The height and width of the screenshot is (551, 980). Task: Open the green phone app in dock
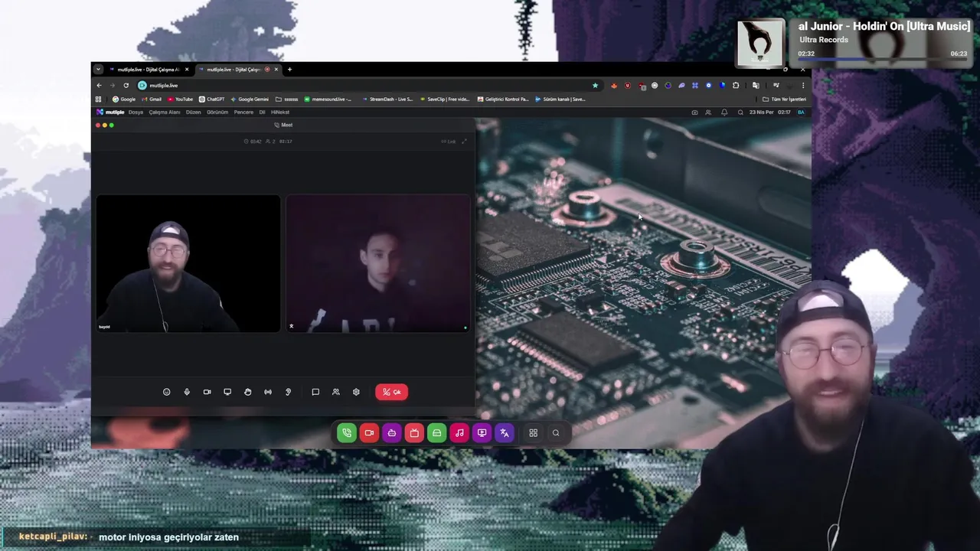click(347, 433)
